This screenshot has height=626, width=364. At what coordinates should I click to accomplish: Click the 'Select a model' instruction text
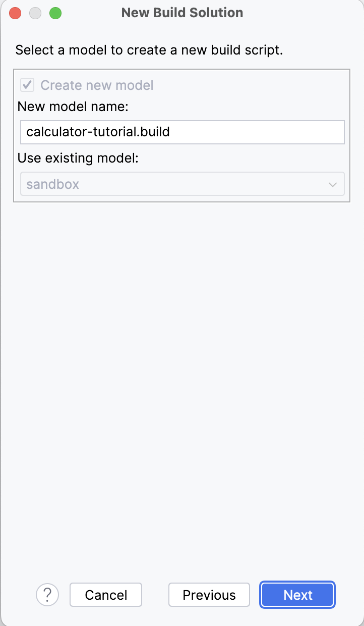click(x=150, y=50)
